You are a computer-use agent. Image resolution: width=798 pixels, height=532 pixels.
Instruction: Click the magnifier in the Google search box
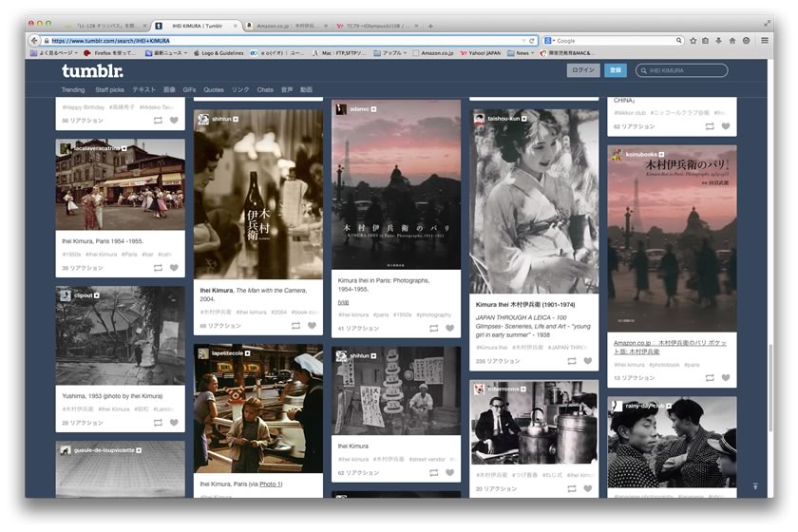tap(679, 40)
